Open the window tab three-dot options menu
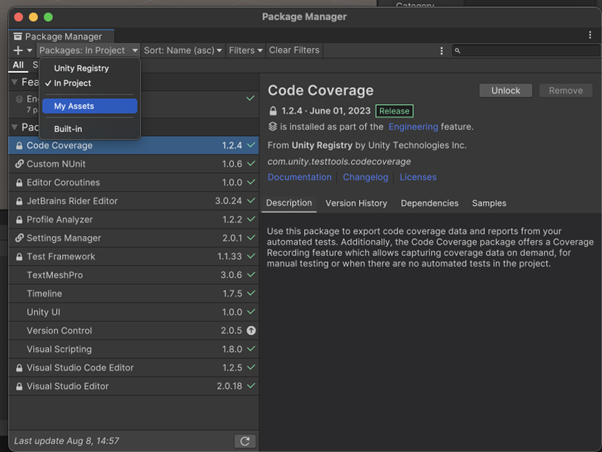Viewport: 602px width, 452px height. tap(590, 35)
